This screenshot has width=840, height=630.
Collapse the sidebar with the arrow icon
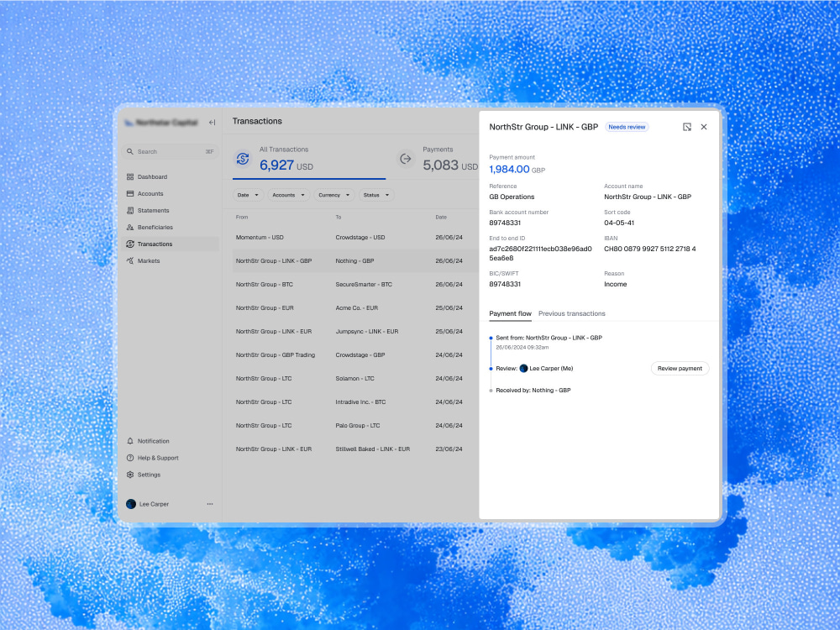pos(213,123)
